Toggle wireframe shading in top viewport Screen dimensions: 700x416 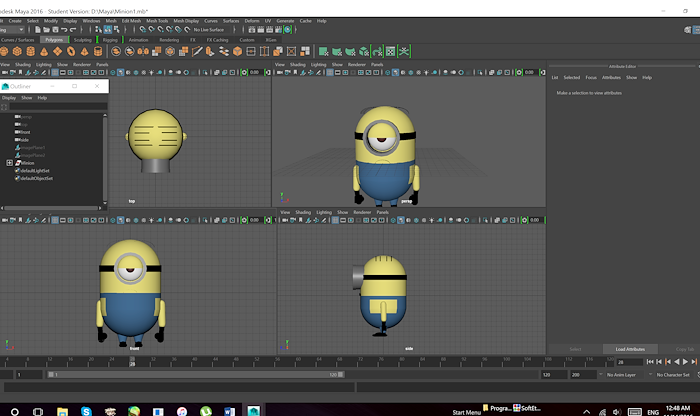click(113, 72)
